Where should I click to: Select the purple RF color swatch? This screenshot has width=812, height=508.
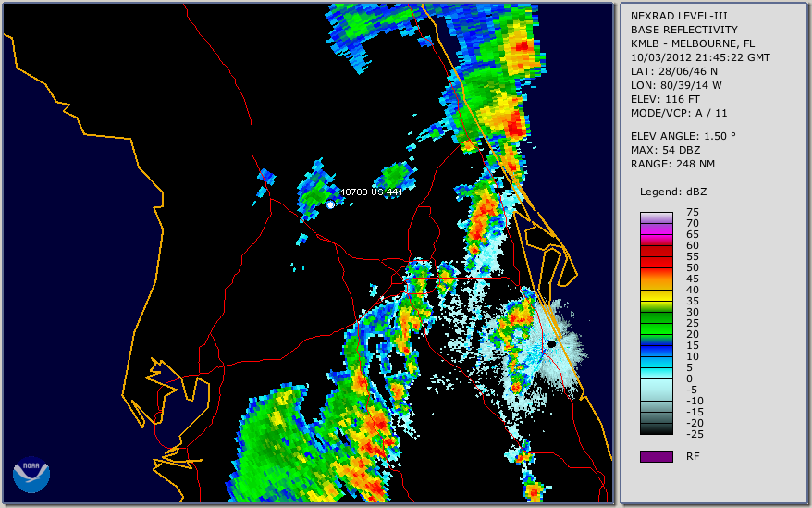(x=656, y=456)
